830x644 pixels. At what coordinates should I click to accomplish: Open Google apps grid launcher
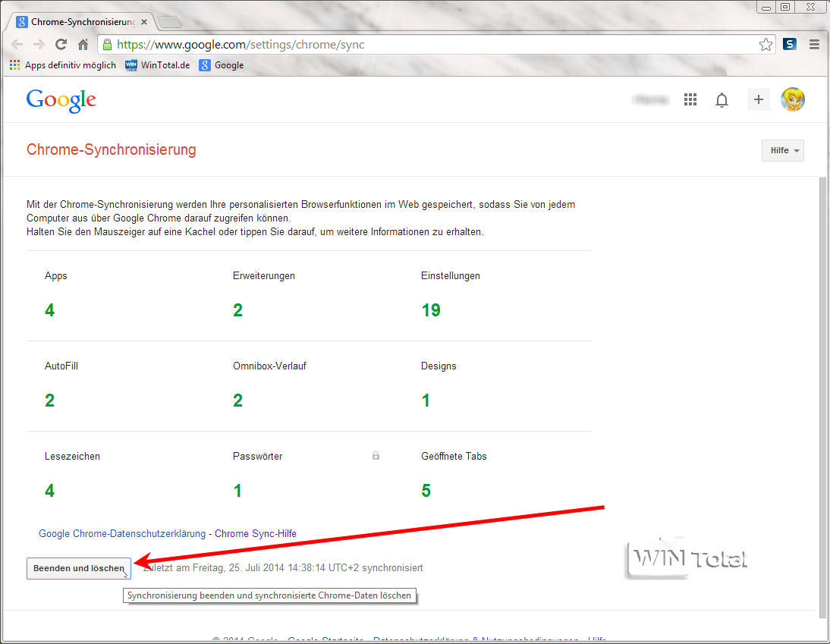pos(690,99)
